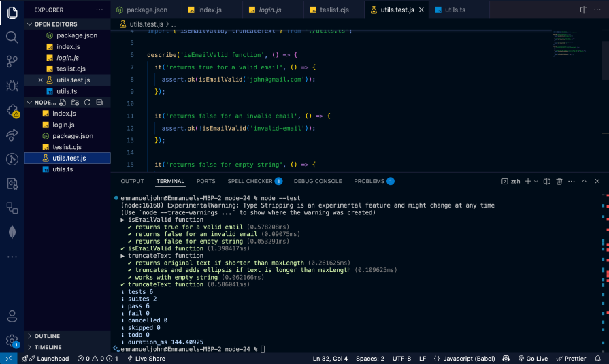Image resolution: width=609 pixels, height=364 pixels.
Task: Open the Git graph activity icon
Action: click(x=12, y=159)
